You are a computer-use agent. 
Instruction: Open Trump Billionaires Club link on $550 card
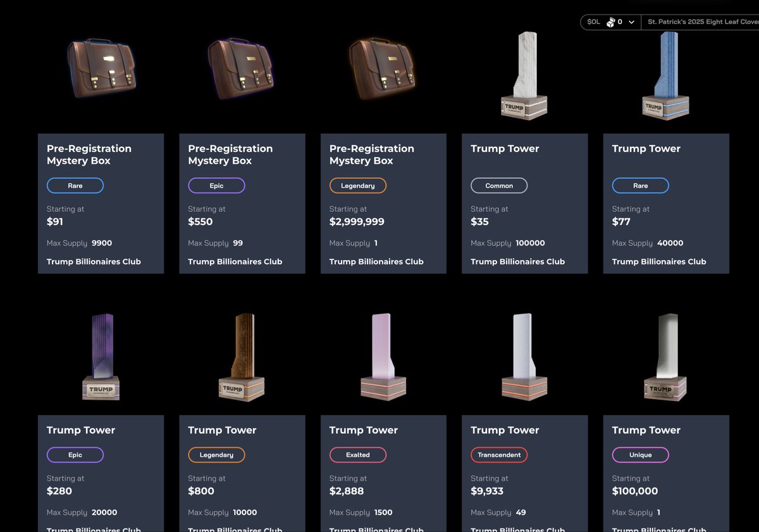pyautogui.click(x=235, y=261)
